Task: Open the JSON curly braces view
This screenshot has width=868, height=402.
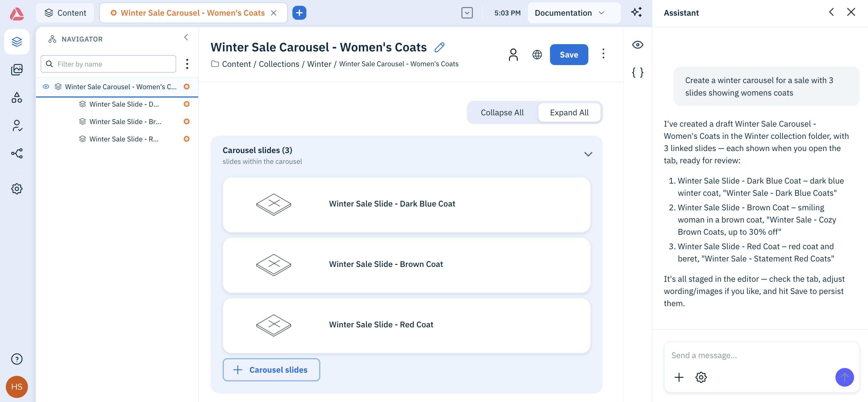Action: 637,72
